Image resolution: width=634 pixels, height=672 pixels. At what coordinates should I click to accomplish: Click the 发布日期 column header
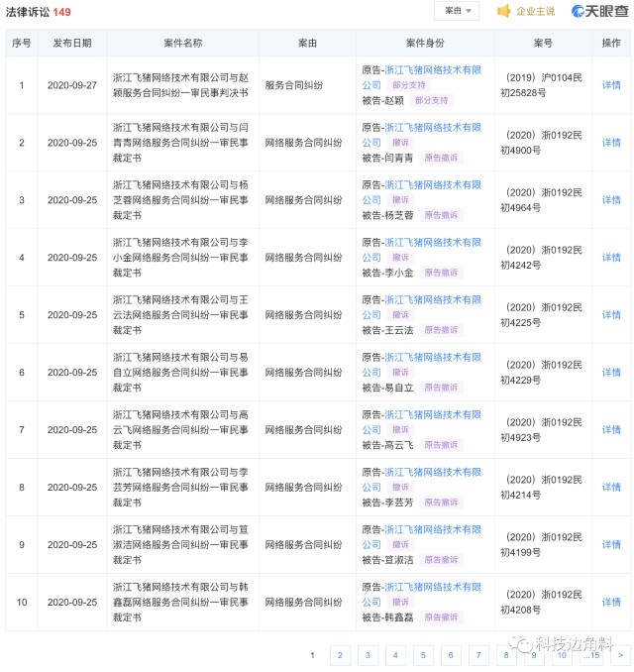[x=72, y=43]
